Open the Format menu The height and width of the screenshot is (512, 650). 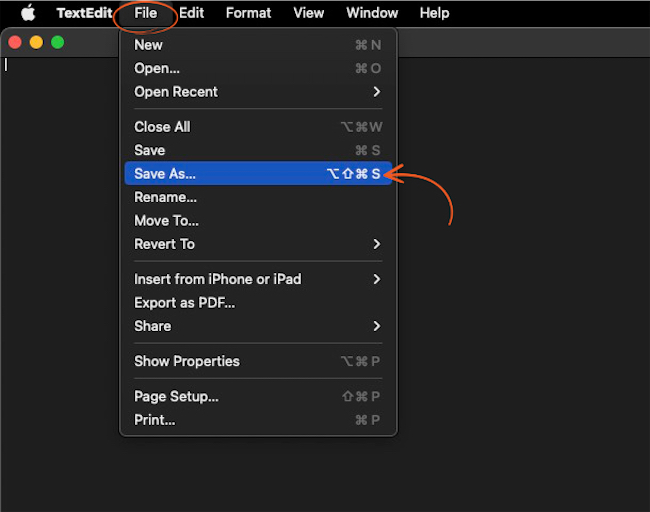(248, 13)
